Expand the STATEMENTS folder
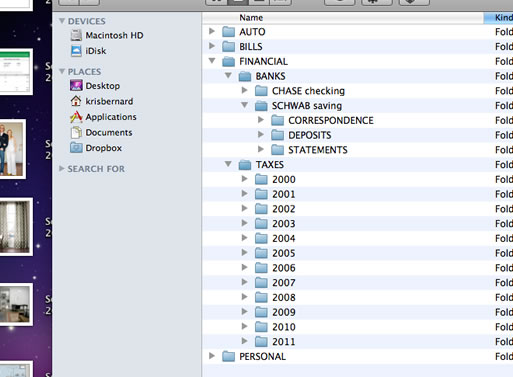513x377 pixels. pyautogui.click(x=261, y=149)
